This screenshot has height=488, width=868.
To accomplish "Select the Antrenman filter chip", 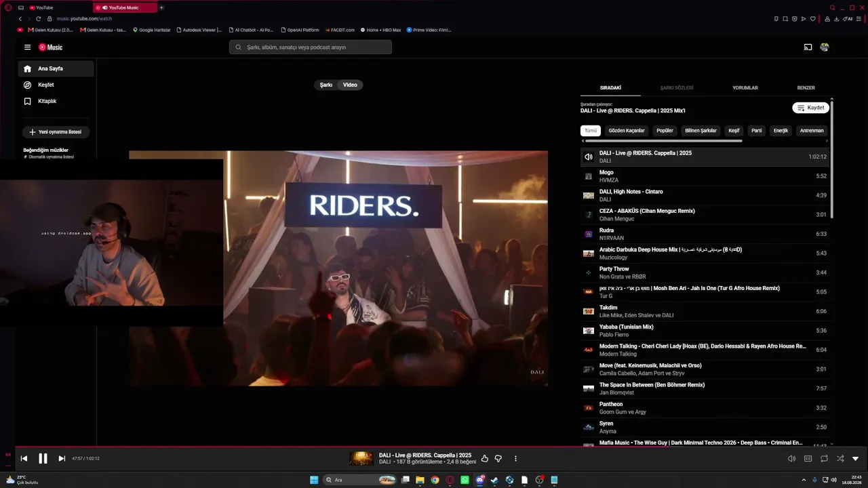I will click(x=812, y=131).
